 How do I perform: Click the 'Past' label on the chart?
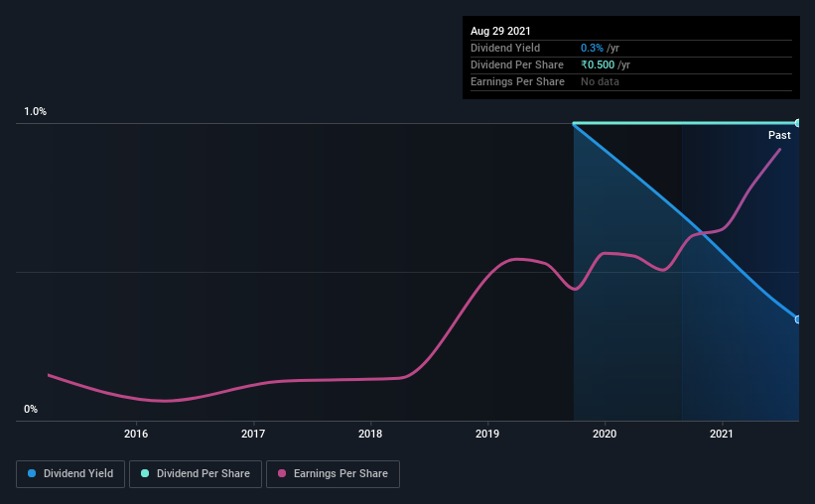779,135
